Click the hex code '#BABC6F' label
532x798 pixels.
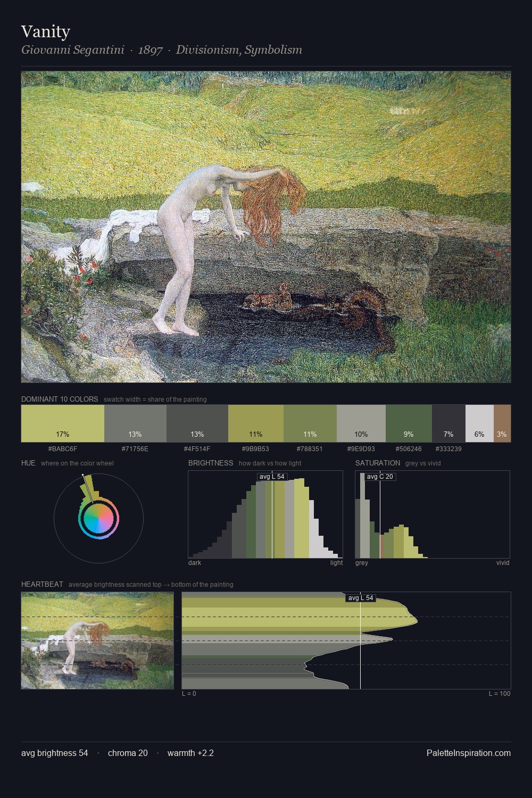coord(63,449)
